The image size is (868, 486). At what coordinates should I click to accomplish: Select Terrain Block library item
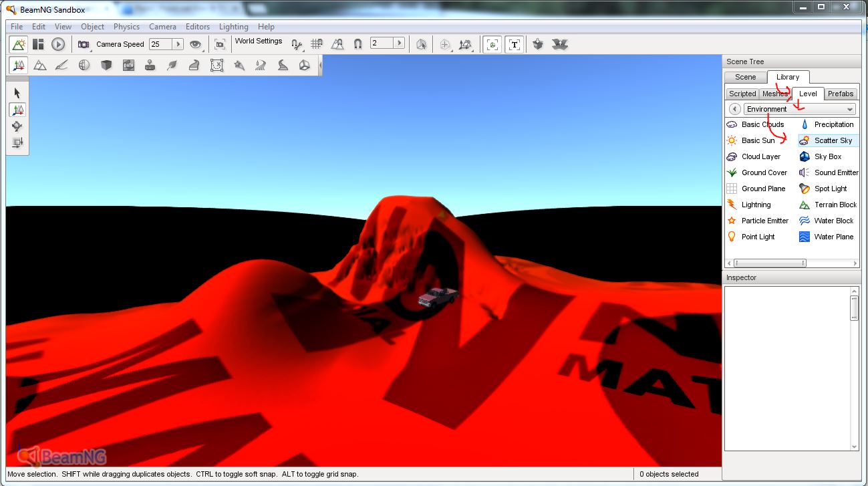coord(828,205)
